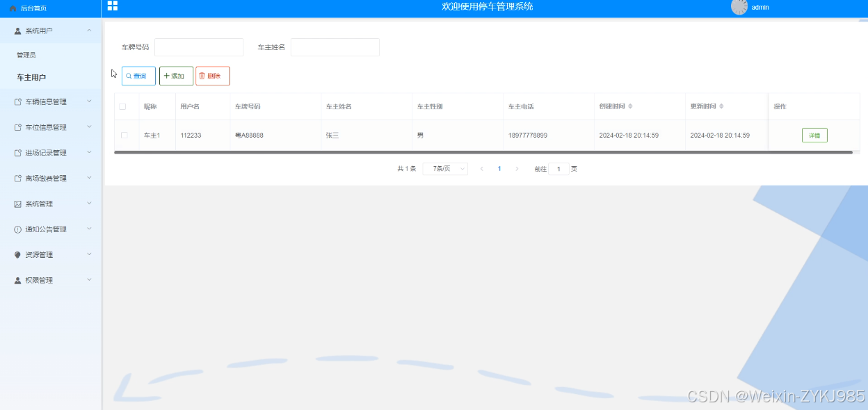The width and height of the screenshot is (868, 410).
Task: Open the 后台首页 home icon
Action: pyautogui.click(x=13, y=8)
